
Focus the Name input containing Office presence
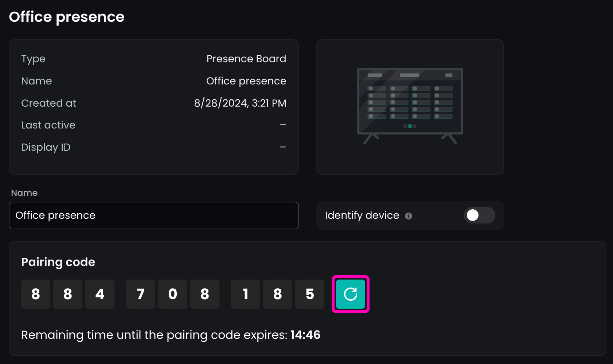(x=153, y=215)
